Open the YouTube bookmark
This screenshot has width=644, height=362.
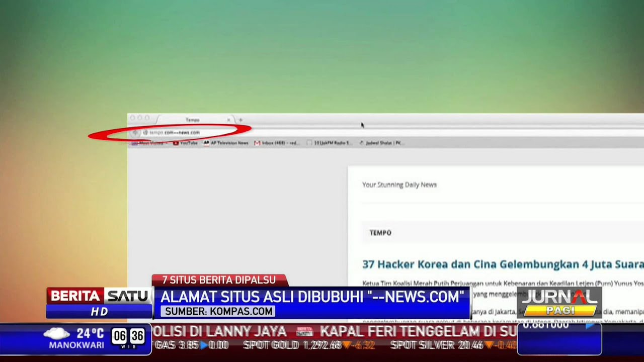(185, 143)
